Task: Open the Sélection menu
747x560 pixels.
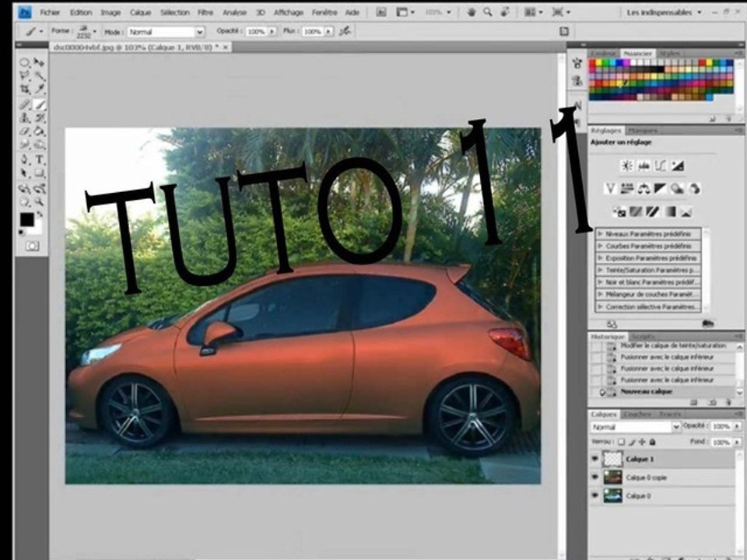Action: [x=174, y=12]
